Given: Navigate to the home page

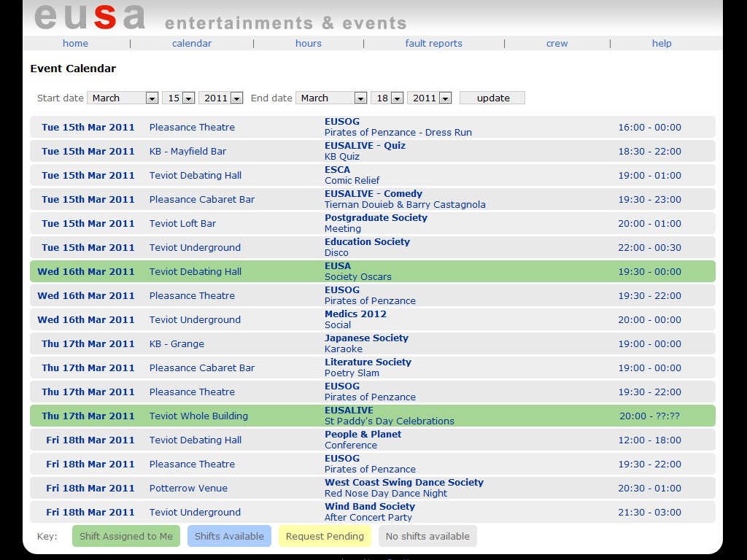Looking at the screenshot, I should click(75, 43).
